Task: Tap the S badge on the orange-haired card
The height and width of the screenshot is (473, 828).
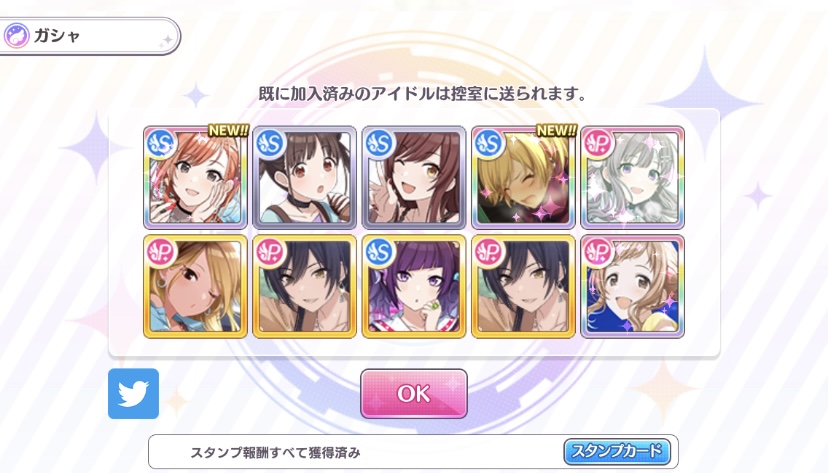Action: [x=161, y=144]
